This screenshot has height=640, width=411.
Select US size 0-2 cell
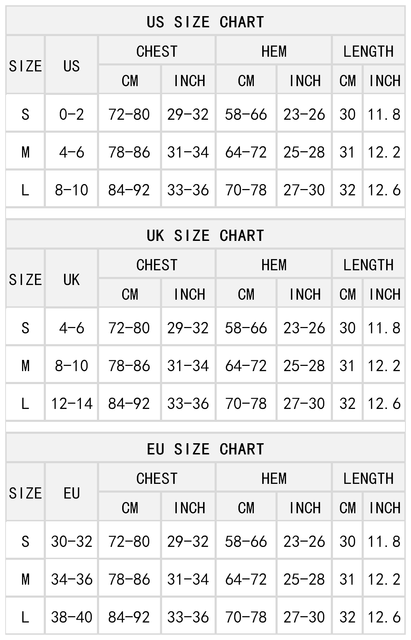click(71, 114)
